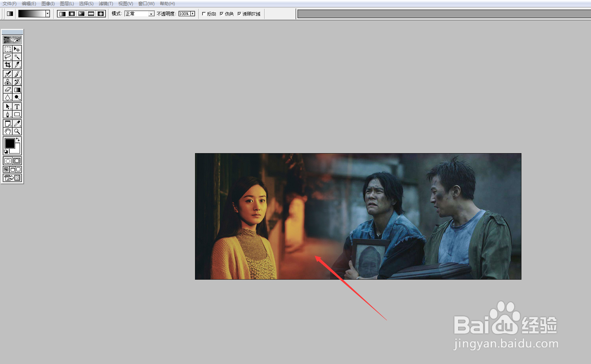Open the 视图(V) menu

[125, 4]
